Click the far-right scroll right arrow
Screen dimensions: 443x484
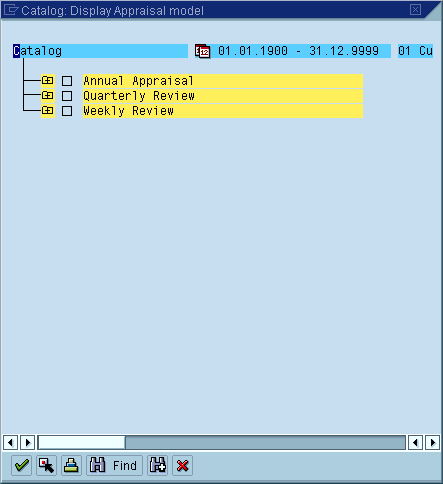point(433,443)
